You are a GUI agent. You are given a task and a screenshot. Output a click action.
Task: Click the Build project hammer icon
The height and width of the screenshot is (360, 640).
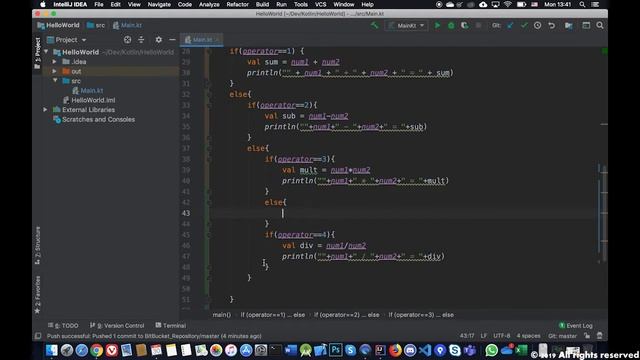(374, 25)
